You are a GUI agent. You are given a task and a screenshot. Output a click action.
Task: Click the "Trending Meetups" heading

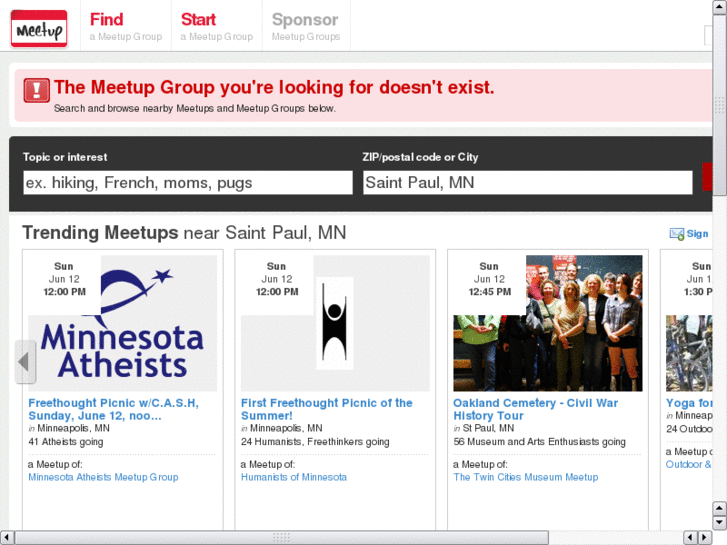pyautogui.click(x=100, y=232)
